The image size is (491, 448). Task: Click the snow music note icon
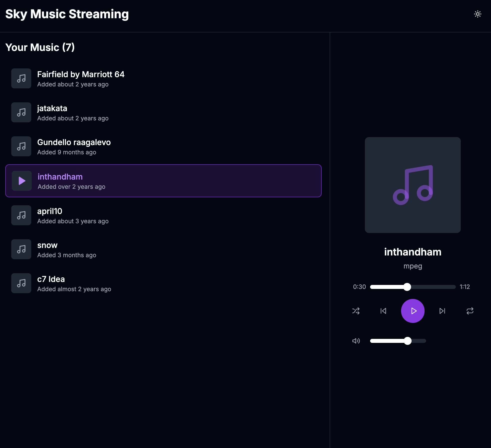(21, 249)
